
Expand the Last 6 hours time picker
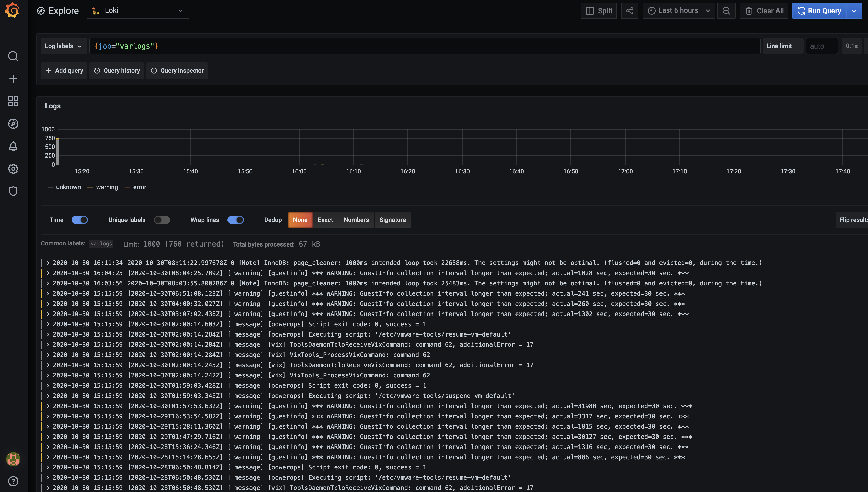point(678,11)
